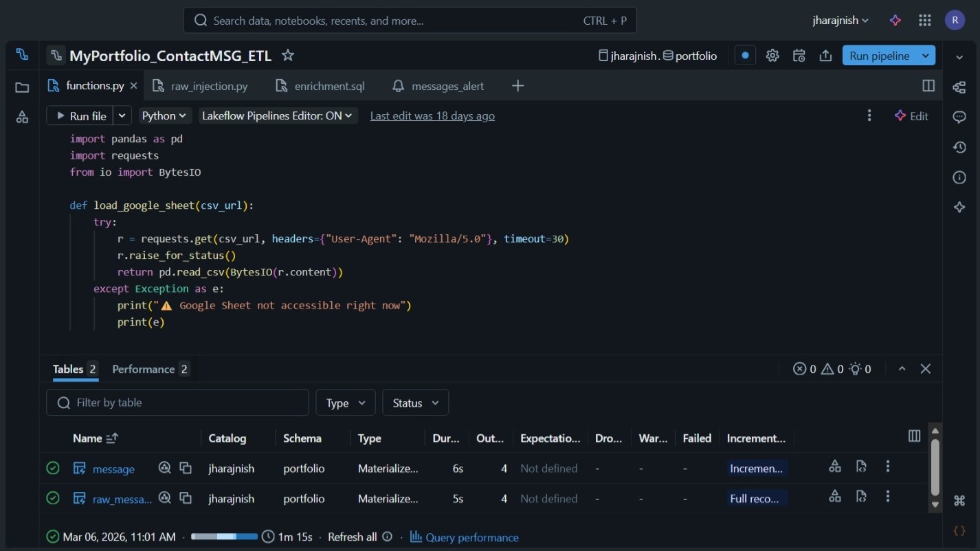Star the MyPortfolio_ContactMSG_ETL pipeline
980x551 pixels.
tap(288, 56)
